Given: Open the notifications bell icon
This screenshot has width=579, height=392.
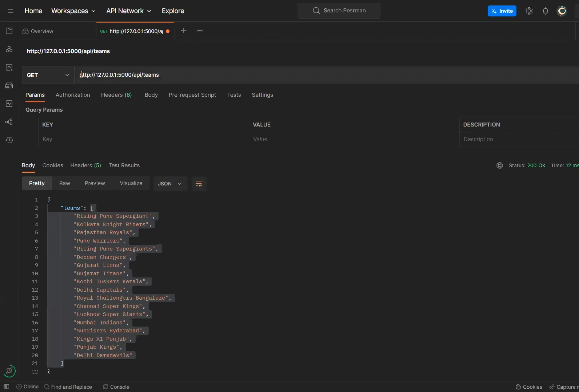Looking at the screenshot, I should (x=546, y=11).
